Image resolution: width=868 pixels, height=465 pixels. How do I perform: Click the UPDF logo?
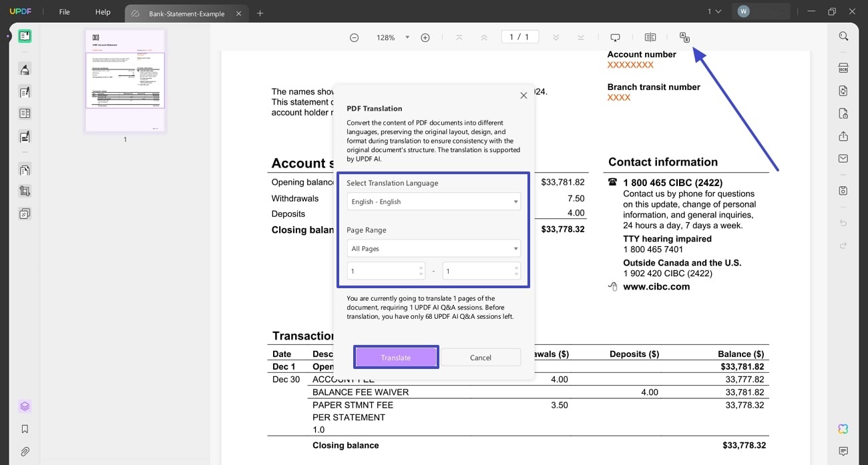click(20, 12)
